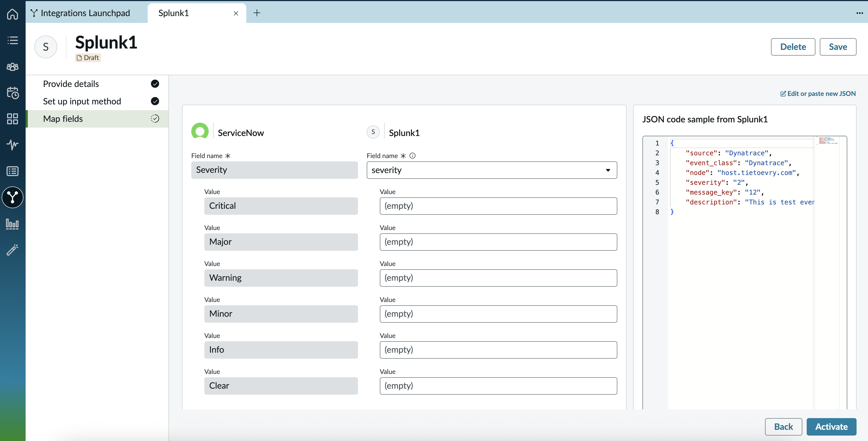868x441 pixels.
Task: Click JSON code sample from Splunk1 heading
Action: pyautogui.click(x=705, y=119)
